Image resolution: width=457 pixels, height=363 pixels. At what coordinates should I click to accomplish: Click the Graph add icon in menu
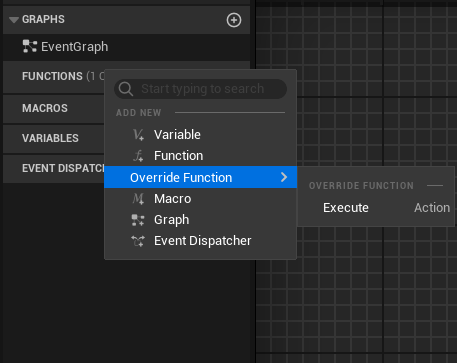click(138, 220)
